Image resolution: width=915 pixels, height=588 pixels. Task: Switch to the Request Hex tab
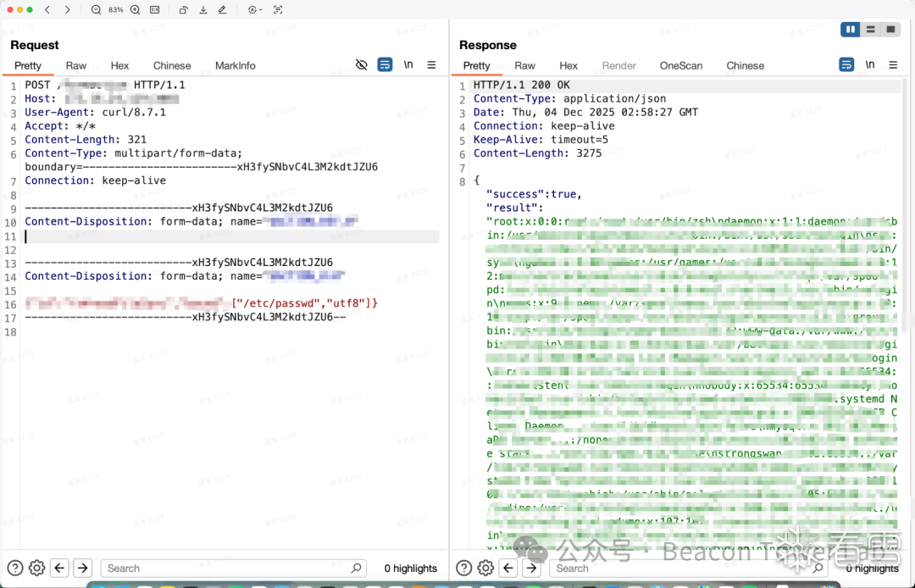[119, 66]
